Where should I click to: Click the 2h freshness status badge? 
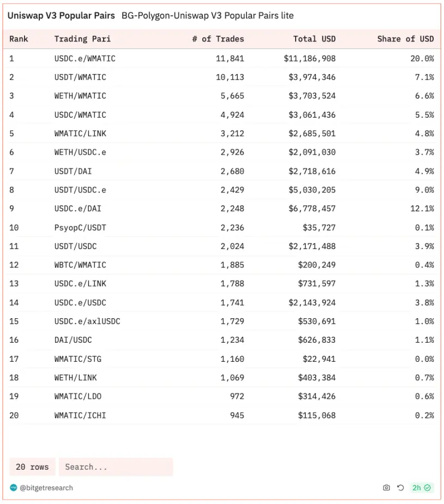[x=422, y=488]
